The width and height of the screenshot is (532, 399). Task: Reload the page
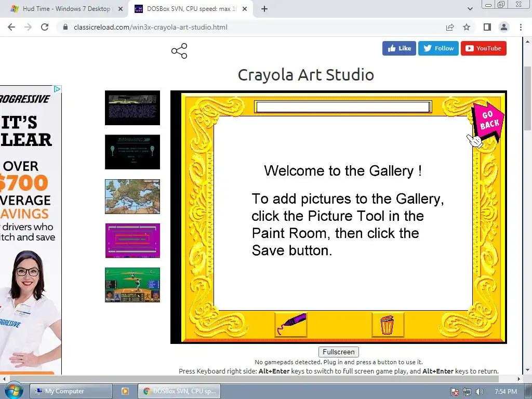[45, 27]
